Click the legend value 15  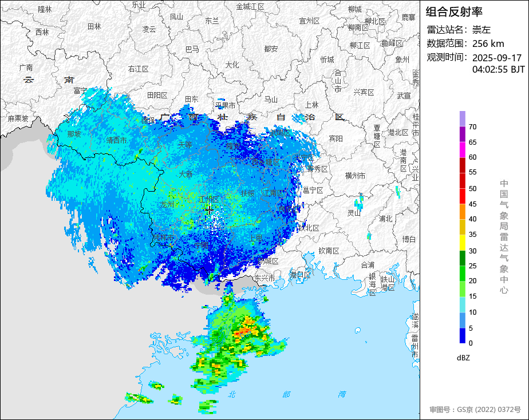[x=473, y=296]
